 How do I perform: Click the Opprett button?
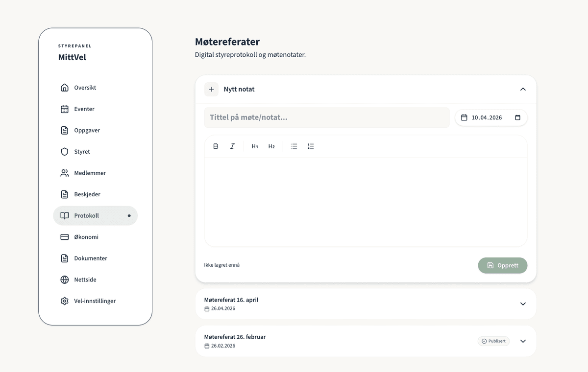[502, 265]
